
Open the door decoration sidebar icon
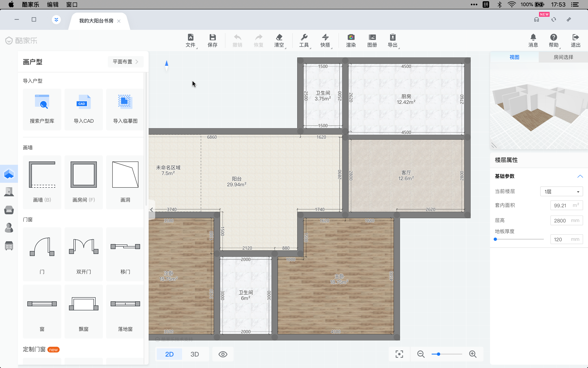[9, 192]
